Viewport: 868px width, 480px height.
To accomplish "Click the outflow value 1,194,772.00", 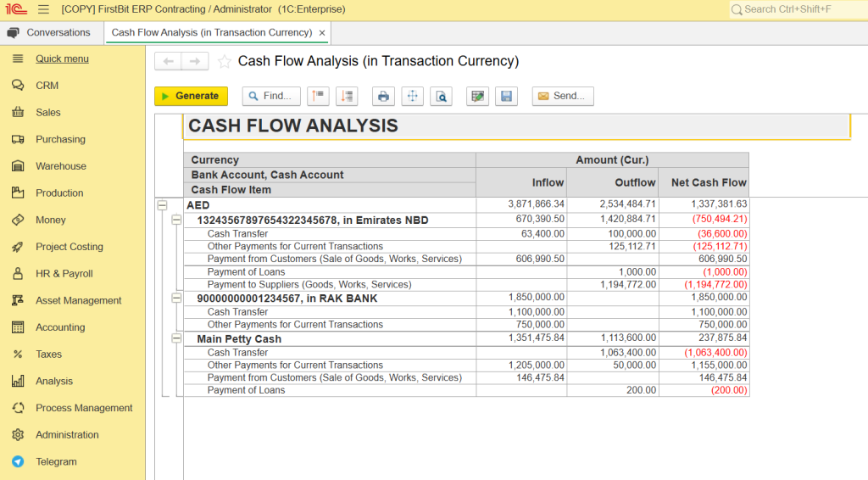I will 628,285.
